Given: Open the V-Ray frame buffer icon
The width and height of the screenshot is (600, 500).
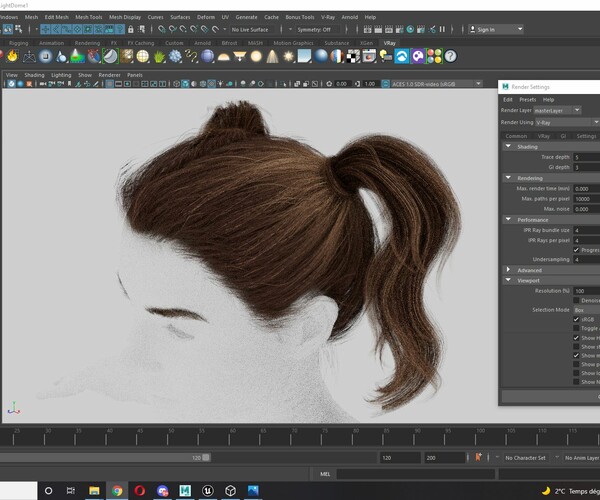Looking at the screenshot, I should (369, 56).
